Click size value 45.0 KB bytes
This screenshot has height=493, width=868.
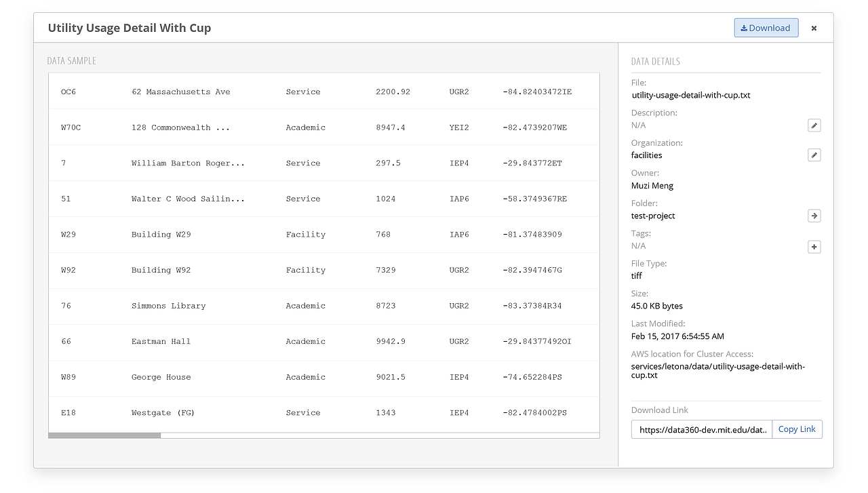point(657,306)
